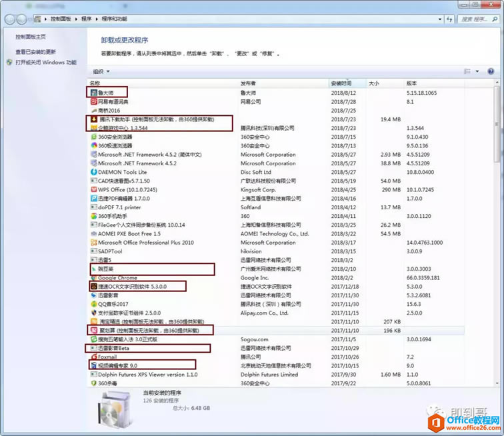
Task: Click the 腾讯下载助手 icon
Action: point(93,119)
